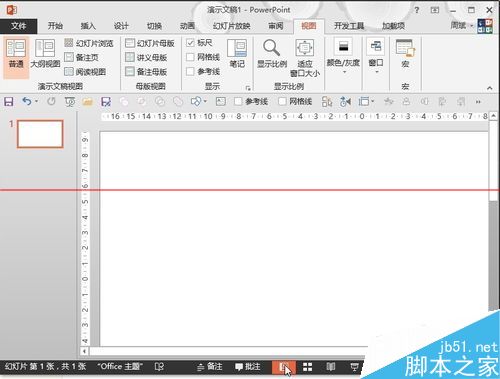Open the ribbon display options button
Viewport: 500px width, 379px height.
click(x=435, y=10)
